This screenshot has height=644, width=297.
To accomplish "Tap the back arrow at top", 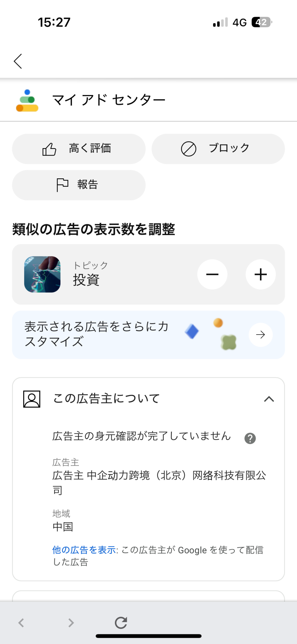I will click(x=18, y=61).
